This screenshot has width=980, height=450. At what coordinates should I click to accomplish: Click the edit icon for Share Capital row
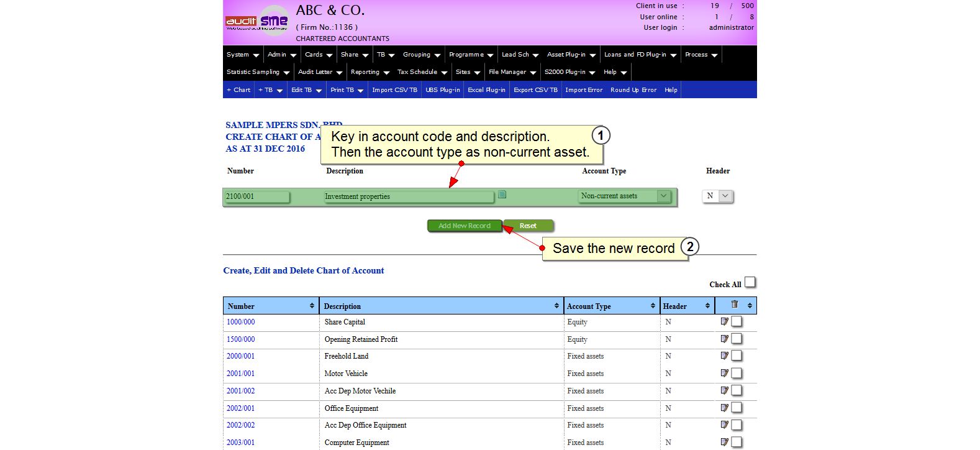(724, 321)
